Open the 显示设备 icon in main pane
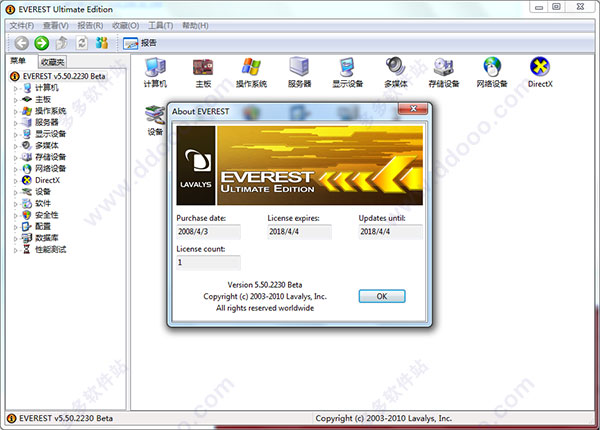 (347, 72)
